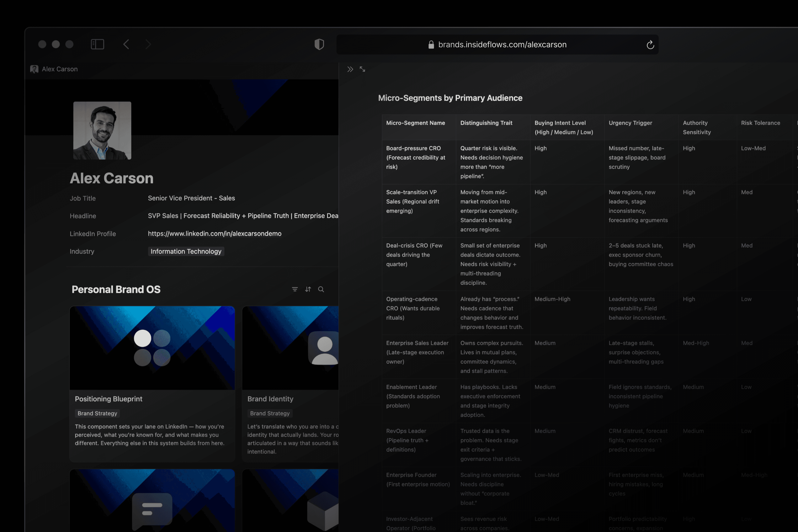Open the filter icon in Personal Brand OS

coord(294,289)
